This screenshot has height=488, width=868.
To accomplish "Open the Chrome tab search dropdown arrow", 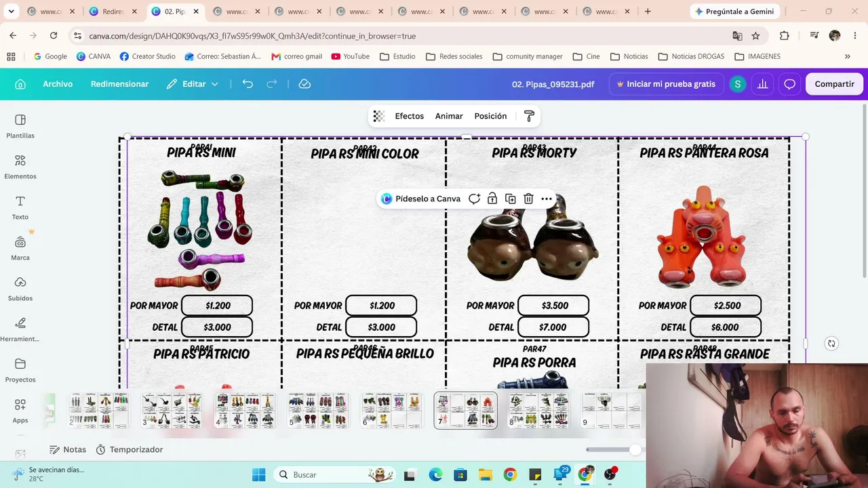I will [11, 12].
